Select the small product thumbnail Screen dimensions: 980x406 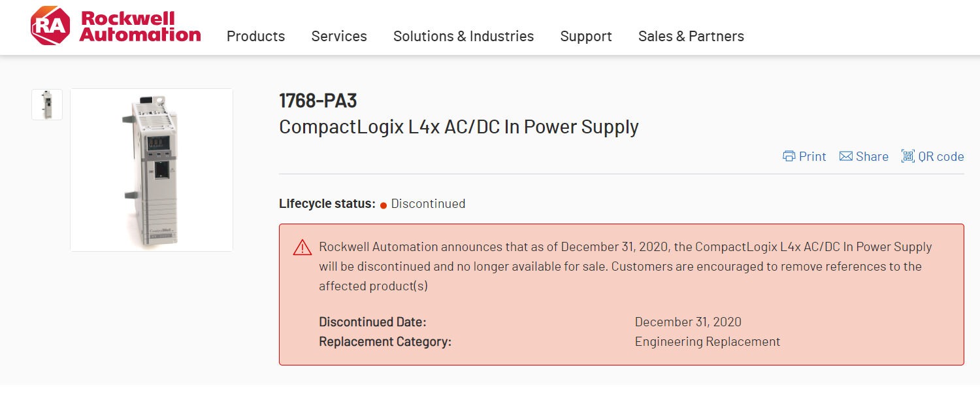click(x=47, y=105)
